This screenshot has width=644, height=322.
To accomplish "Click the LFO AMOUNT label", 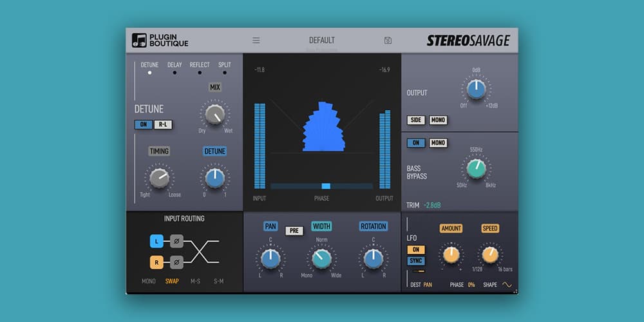I will [451, 229].
